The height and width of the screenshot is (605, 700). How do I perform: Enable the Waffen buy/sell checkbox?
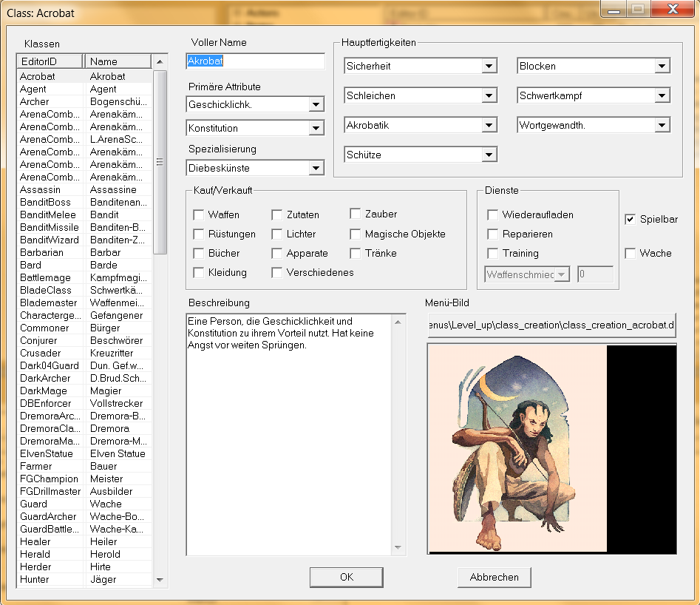[x=199, y=215]
